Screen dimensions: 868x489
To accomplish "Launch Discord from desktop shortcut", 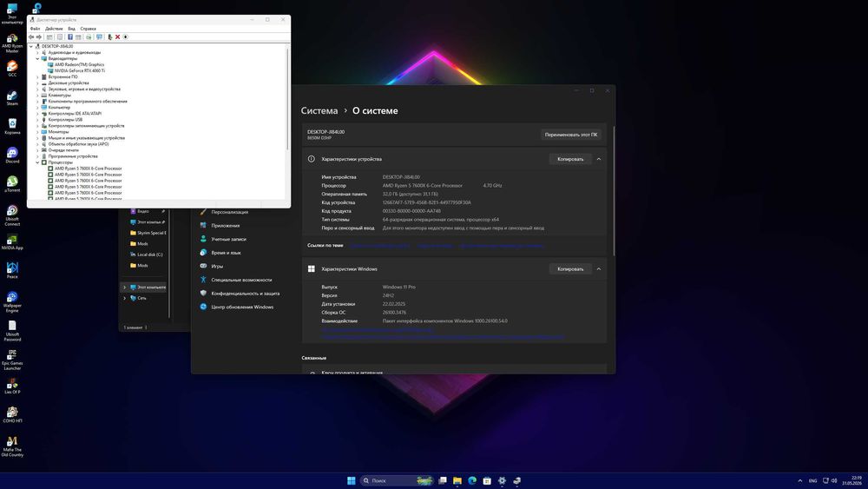I will (x=12, y=155).
